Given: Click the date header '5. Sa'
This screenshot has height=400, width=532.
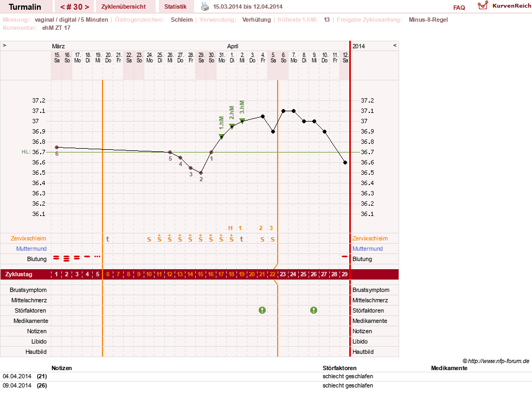Looking at the screenshot, I should [273, 58].
